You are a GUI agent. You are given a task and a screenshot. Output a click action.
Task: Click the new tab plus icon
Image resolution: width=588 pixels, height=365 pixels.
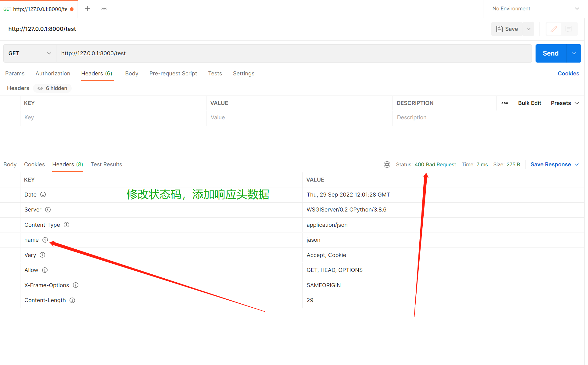coord(88,9)
